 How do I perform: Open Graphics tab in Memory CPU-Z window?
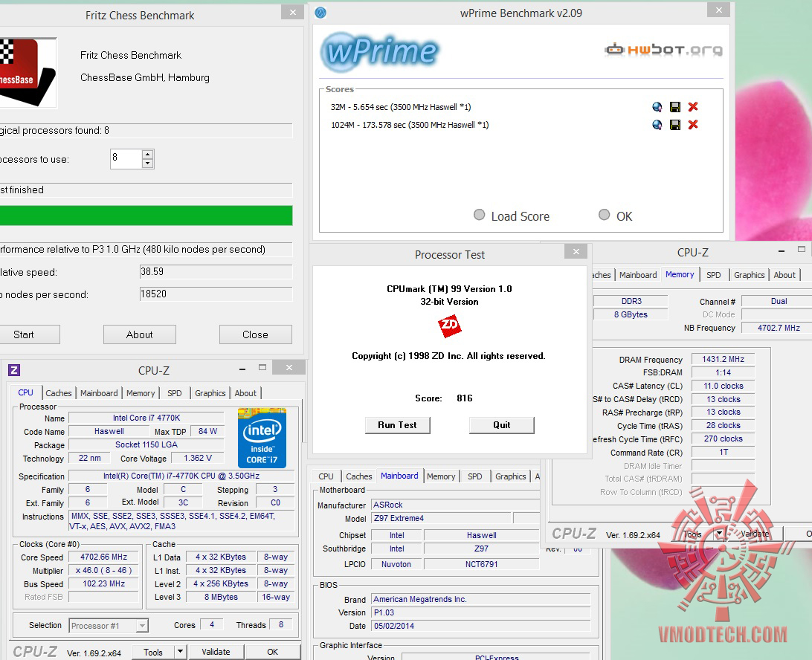tap(749, 275)
